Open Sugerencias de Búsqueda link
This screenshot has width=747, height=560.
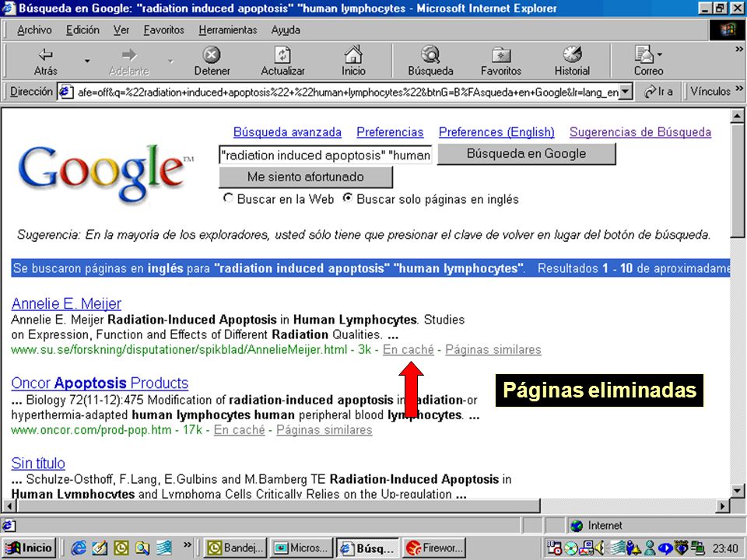[x=640, y=132]
